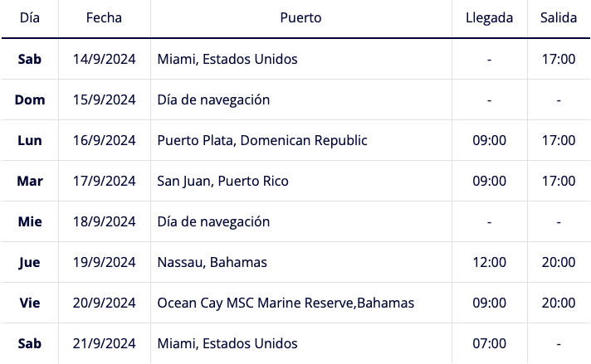
Task: Click the Día column header
Action: click(x=29, y=17)
